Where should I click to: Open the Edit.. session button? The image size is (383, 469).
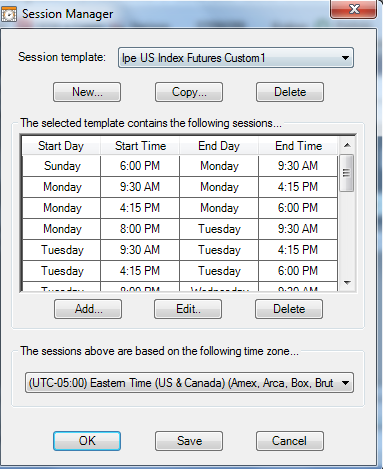tap(188, 309)
